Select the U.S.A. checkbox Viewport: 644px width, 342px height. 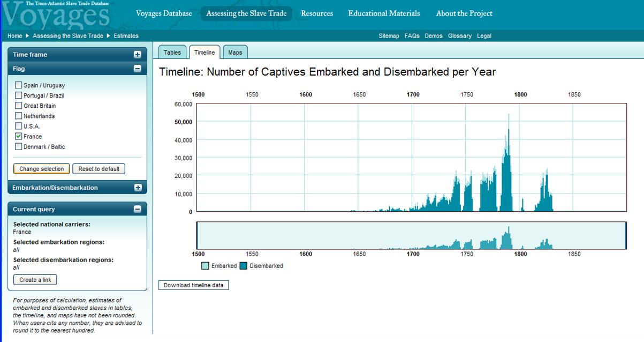tap(19, 126)
